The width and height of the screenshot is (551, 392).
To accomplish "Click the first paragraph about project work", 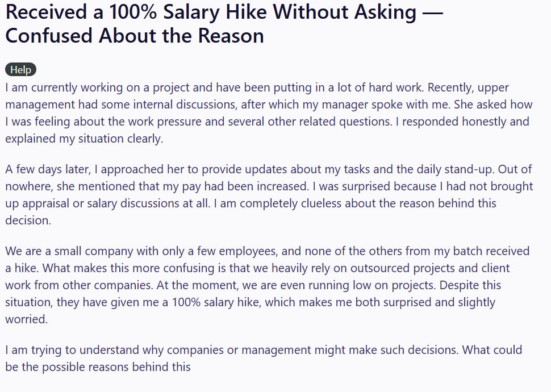I will [267, 113].
